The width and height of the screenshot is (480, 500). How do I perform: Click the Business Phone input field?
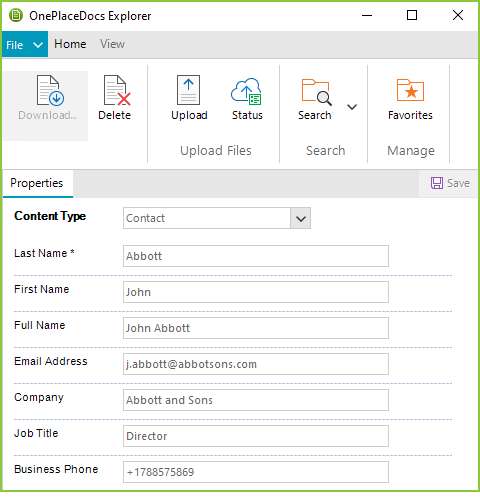click(x=256, y=472)
